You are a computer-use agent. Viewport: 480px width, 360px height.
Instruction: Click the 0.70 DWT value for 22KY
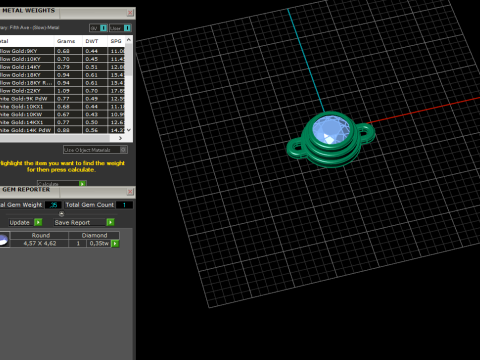point(95,91)
